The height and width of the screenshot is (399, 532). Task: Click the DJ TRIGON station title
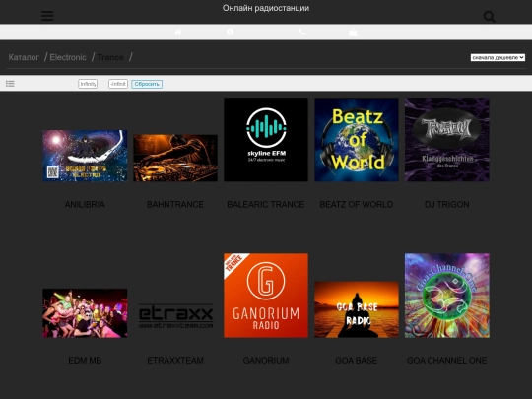click(447, 205)
